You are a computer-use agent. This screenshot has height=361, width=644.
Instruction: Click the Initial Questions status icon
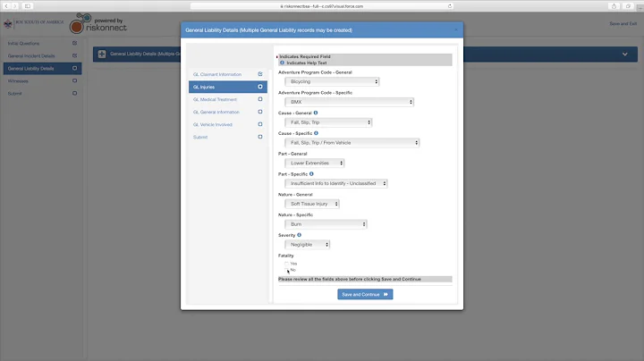pyautogui.click(x=74, y=43)
